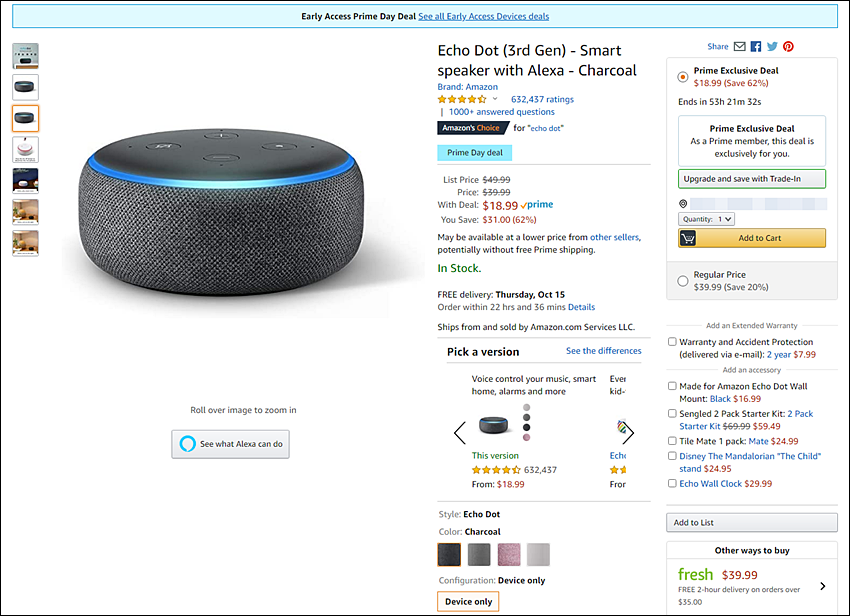Share on Pinterest icon

click(x=788, y=47)
